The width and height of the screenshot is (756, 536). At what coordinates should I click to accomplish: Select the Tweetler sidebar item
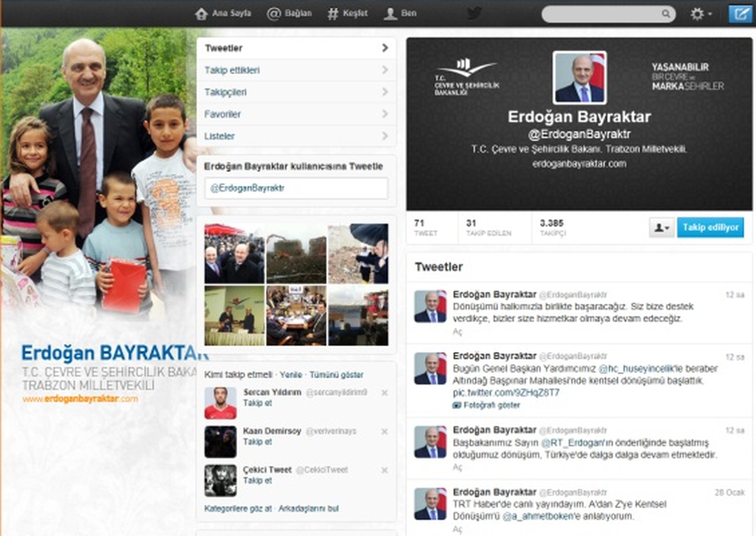[x=296, y=48]
